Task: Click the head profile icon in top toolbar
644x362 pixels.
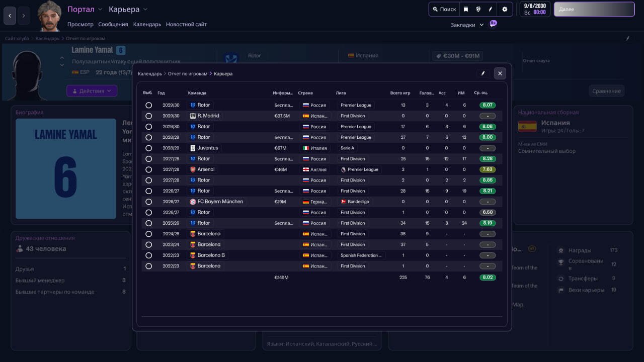Action: pos(478,9)
